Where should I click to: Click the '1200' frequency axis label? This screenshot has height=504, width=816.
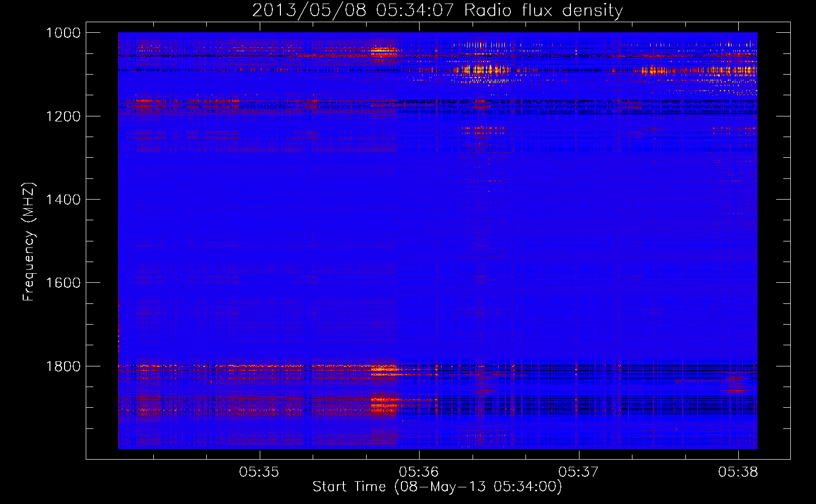point(63,116)
